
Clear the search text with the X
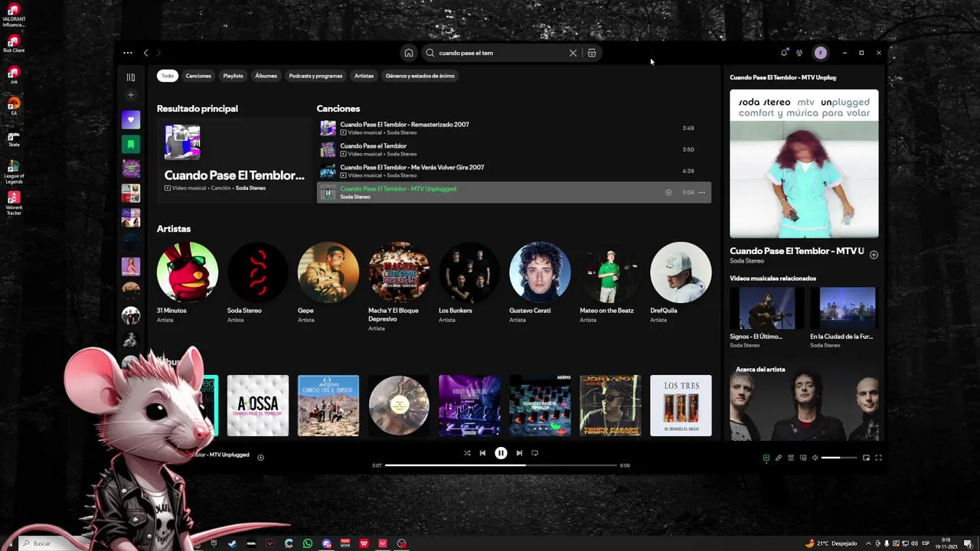click(573, 53)
